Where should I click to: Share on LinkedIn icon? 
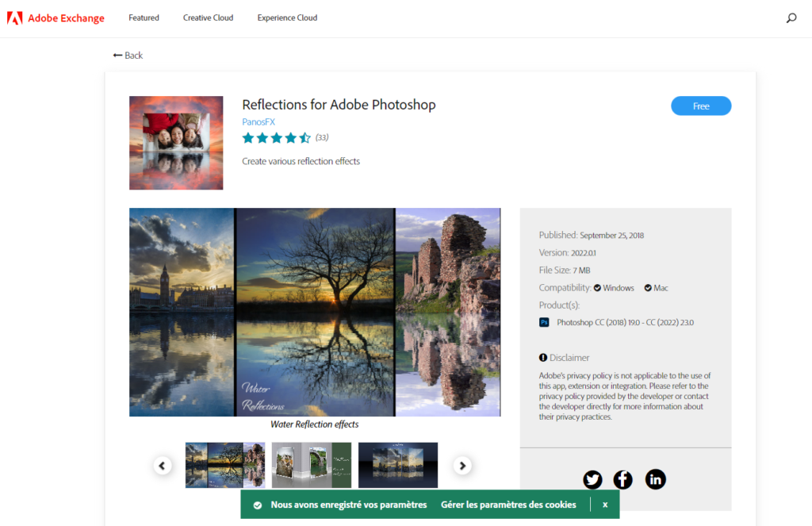pyautogui.click(x=655, y=479)
